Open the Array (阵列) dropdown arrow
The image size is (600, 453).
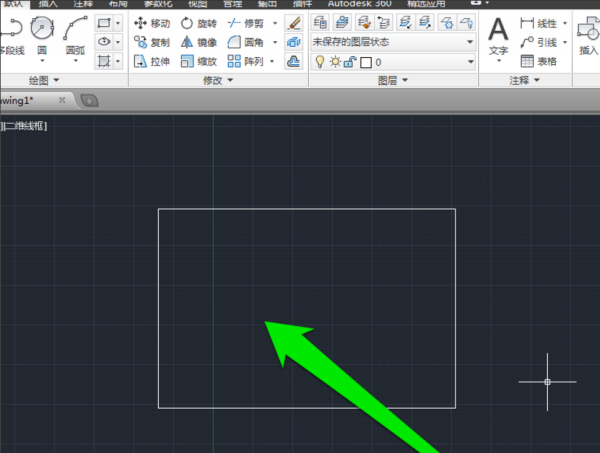pyautogui.click(x=272, y=61)
